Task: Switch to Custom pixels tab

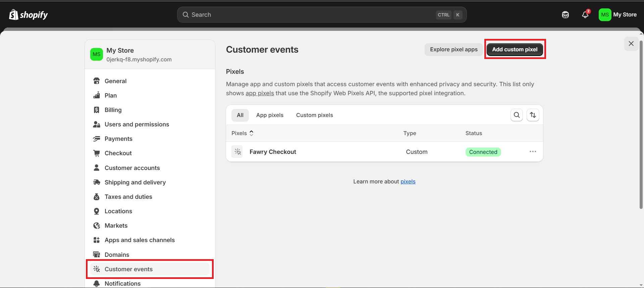Action: [x=315, y=115]
